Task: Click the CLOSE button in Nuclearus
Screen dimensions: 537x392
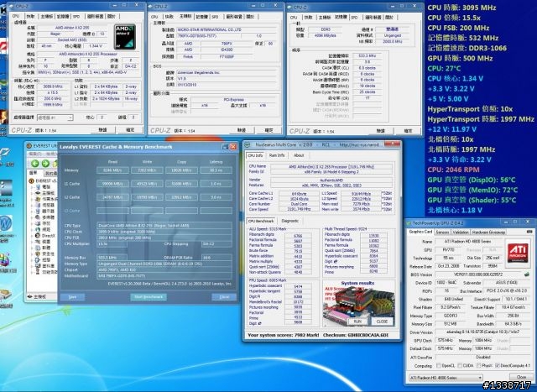Action: click(x=383, y=321)
